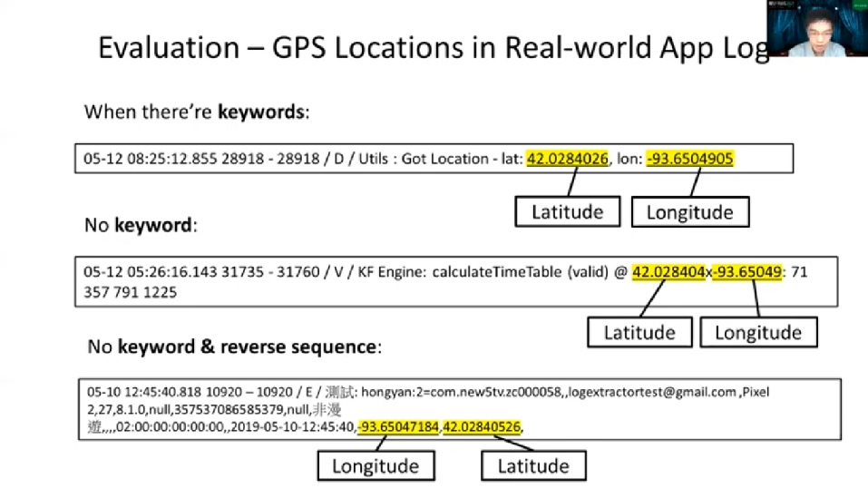Click the Latitude box under the first log
868x488 pixels.
pyautogui.click(x=568, y=211)
